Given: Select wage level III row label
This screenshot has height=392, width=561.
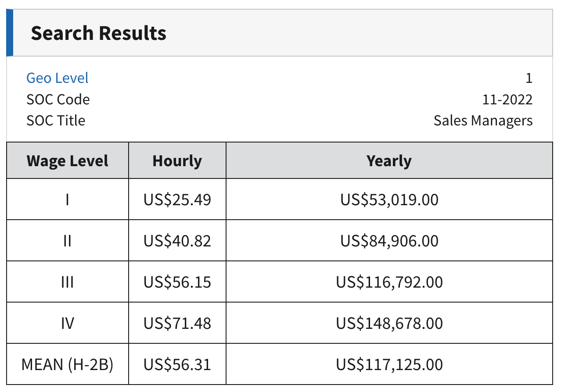Looking at the screenshot, I should pyautogui.click(x=67, y=282).
